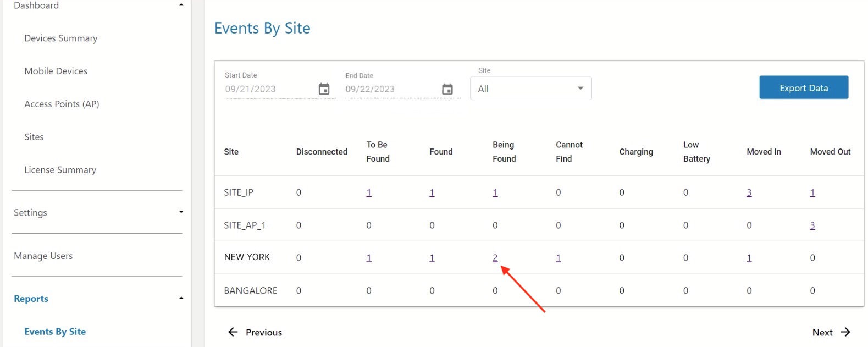868x347 pixels.
Task: Collapse the Reports section arrow
Action: pyautogui.click(x=181, y=299)
